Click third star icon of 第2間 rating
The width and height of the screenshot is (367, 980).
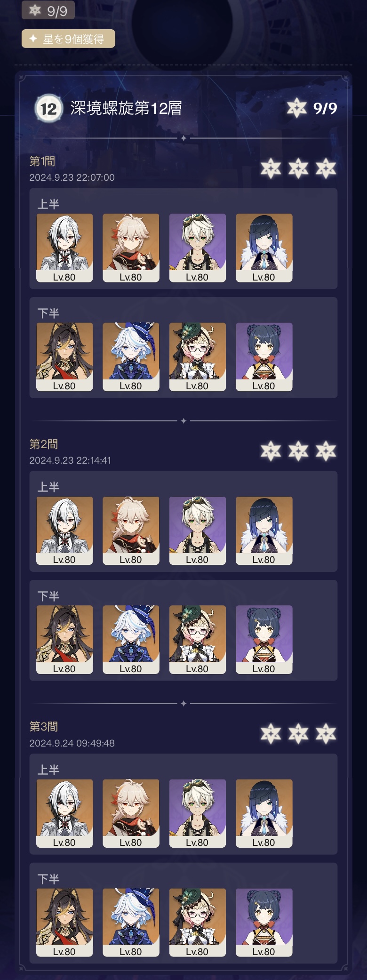[326, 451]
